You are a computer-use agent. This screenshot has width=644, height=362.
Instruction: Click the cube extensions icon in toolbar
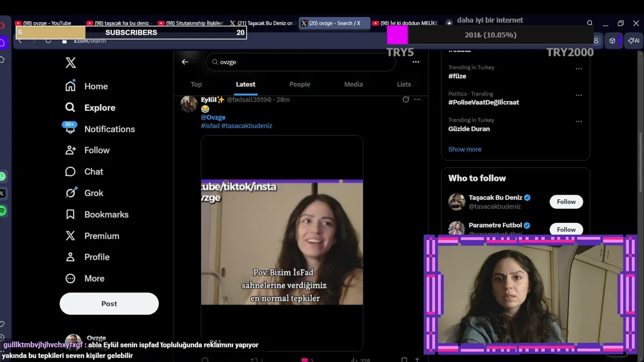tap(612, 41)
